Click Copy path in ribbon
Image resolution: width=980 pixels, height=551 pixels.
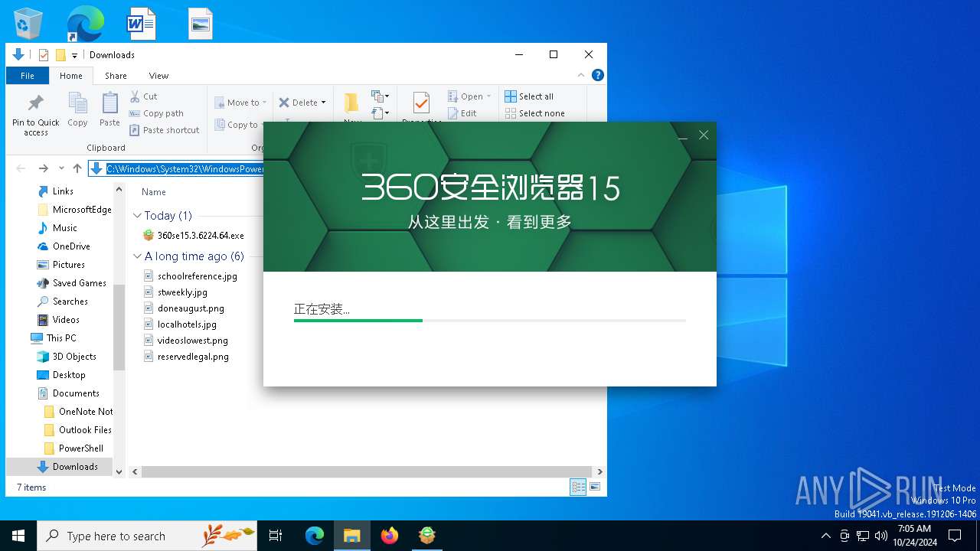(x=156, y=113)
